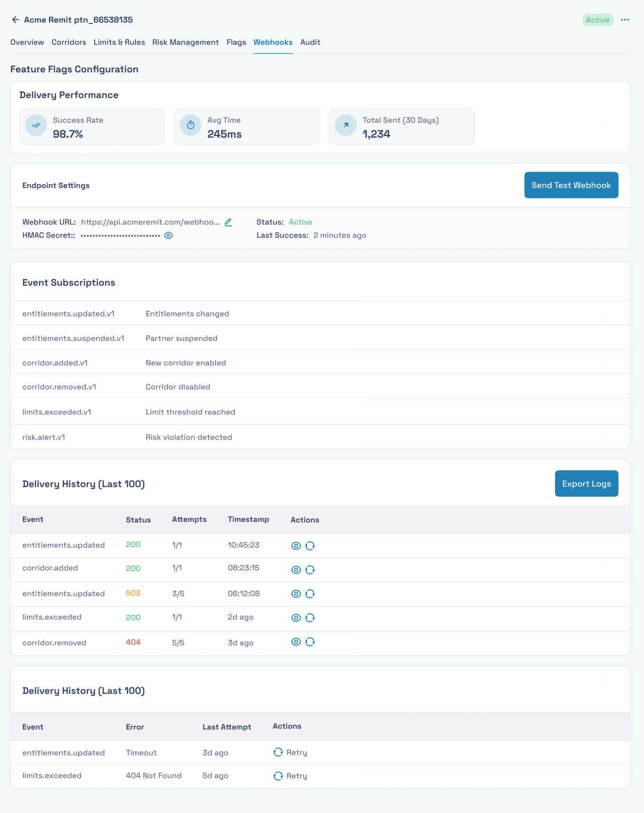Click the Active status badge in the header

coord(598,20)
